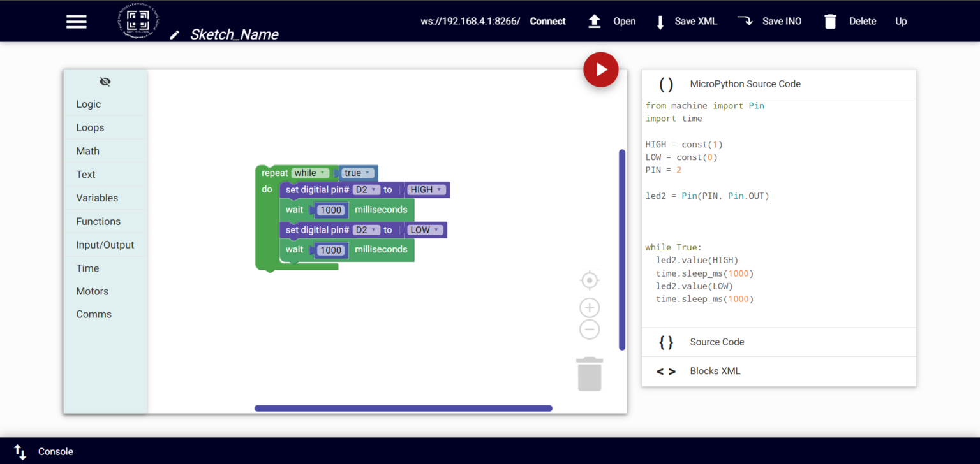
Task: Select the Input/Output category
Action: (105, 245)
